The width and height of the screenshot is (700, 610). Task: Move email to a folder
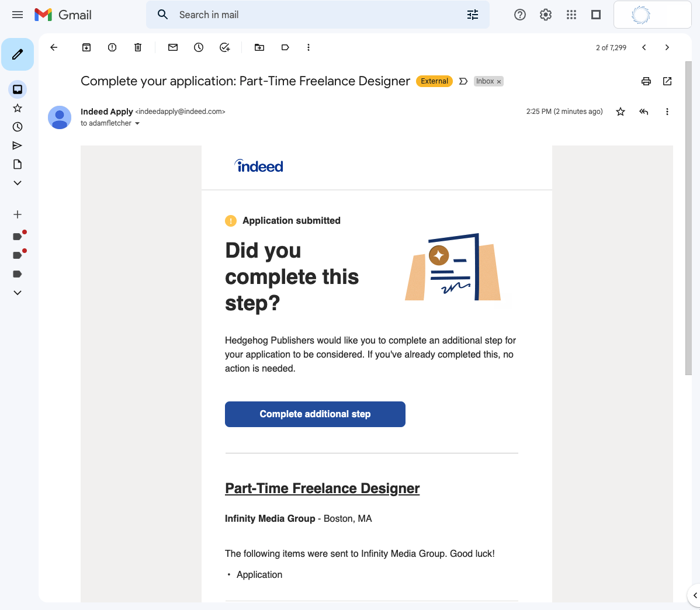(259, 47)
